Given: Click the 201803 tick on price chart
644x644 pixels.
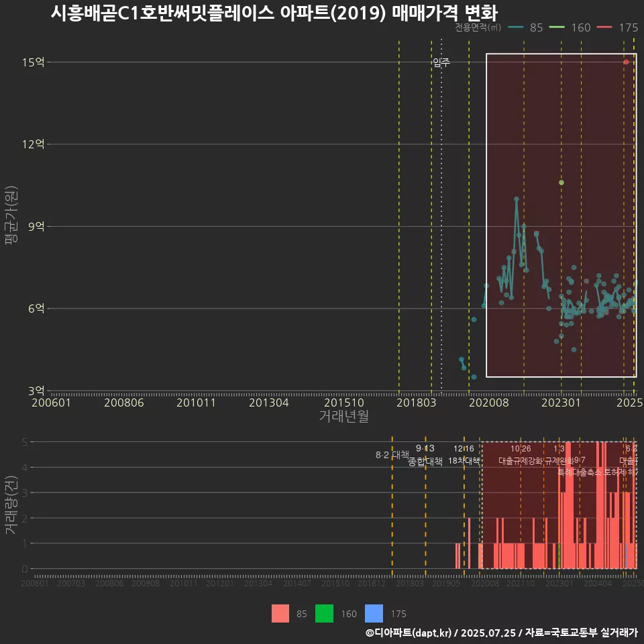Looking at the screenshot, I should (416, 402).
